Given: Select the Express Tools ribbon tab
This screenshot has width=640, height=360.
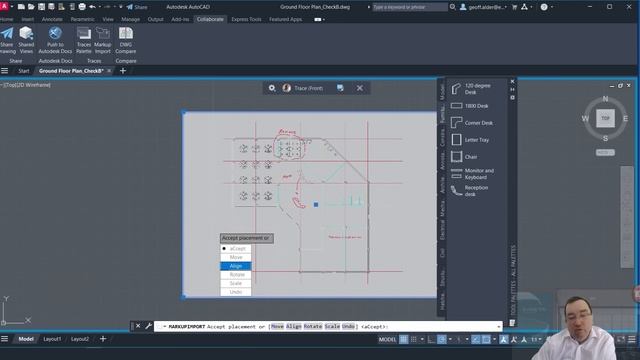Looking at the screenshot, I should click(246, 19).
